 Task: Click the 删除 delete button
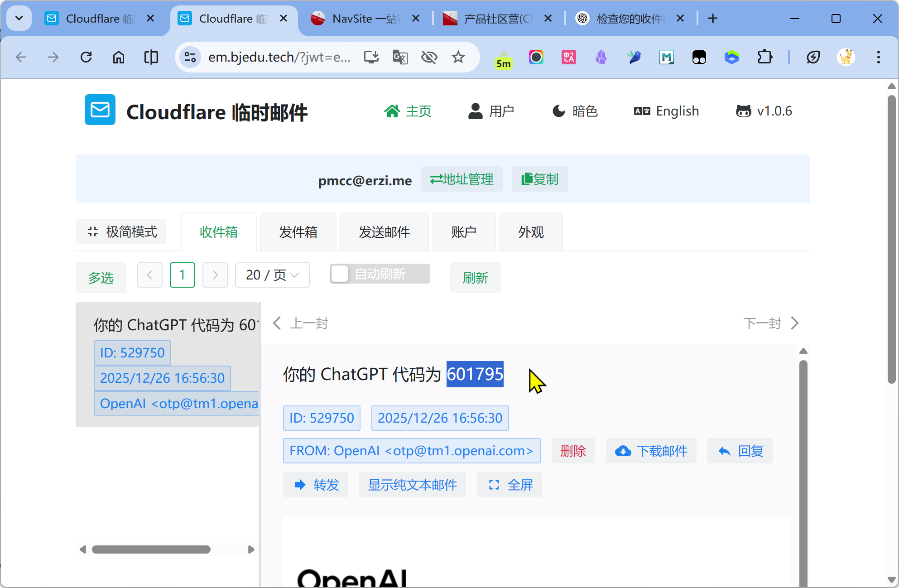tap(573, 451)
